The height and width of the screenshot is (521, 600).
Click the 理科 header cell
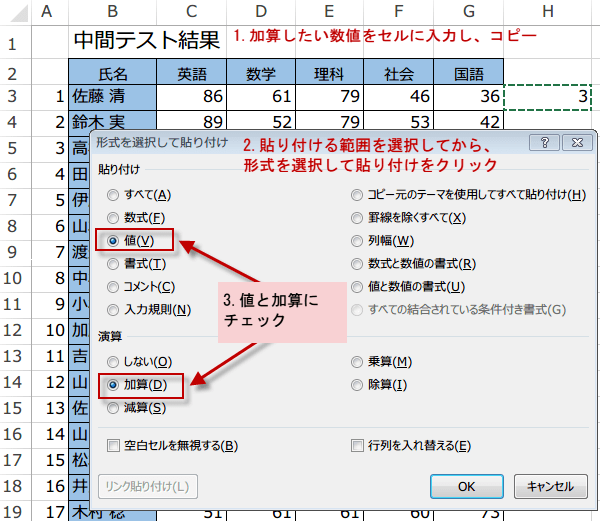coord(329,72)
